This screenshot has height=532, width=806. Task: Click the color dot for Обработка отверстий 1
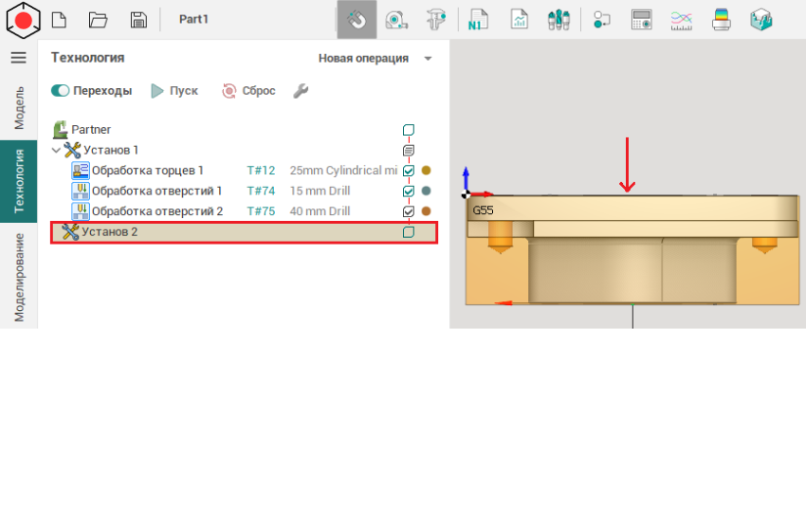tap(425, 192)
